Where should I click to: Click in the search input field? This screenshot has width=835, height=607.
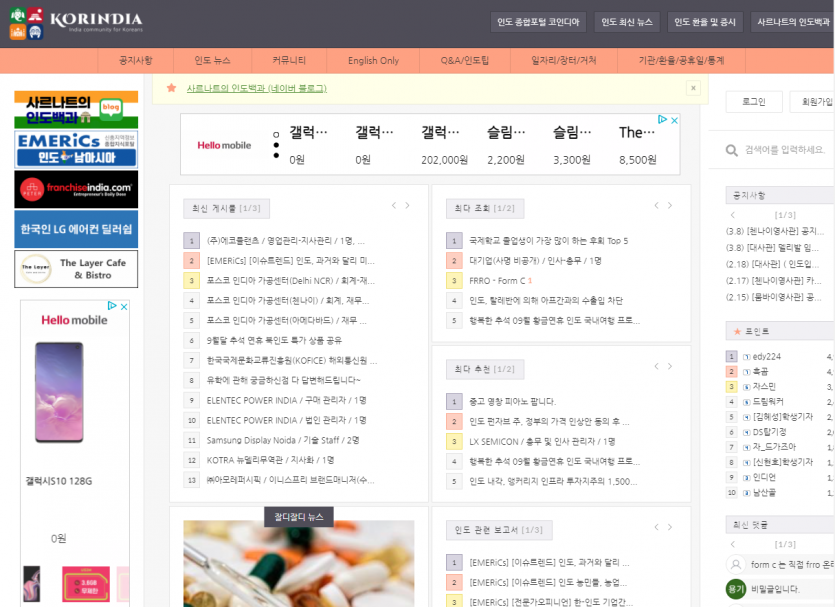(x=785, y=150)
